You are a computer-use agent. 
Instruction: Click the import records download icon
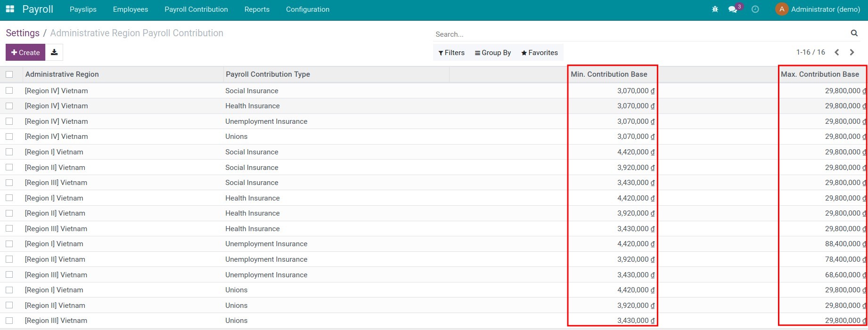coord(54,52)
